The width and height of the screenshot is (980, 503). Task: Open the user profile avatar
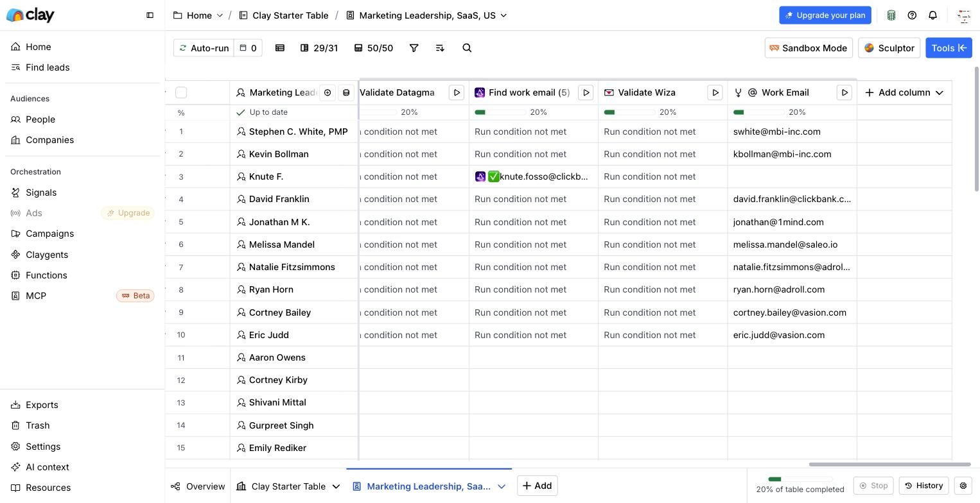[963, 15]
